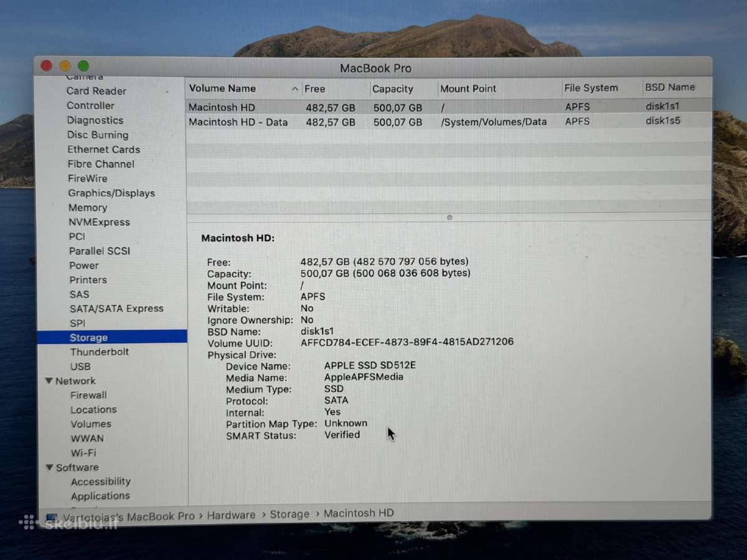Select FireWire in the sidebar
The image size is (747, 560).
(88, 179)
